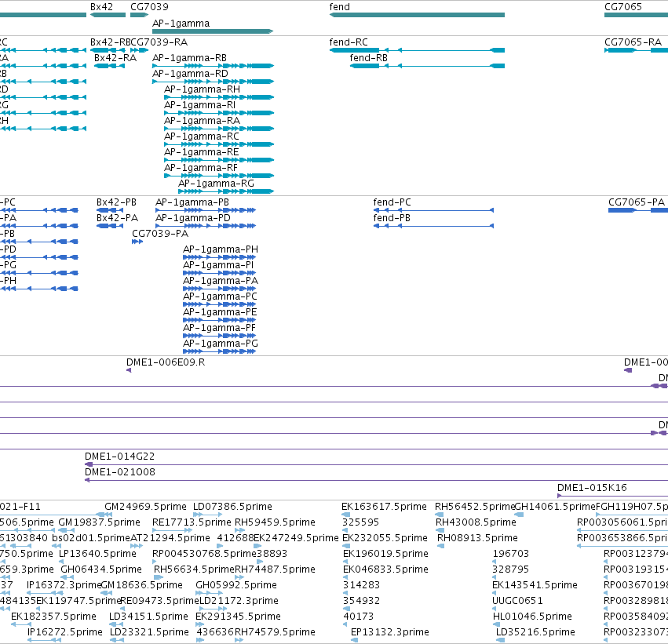Screen dimensions: 668x644
Task: Select EST GM24969.5prime
Action: coord(146,507)
